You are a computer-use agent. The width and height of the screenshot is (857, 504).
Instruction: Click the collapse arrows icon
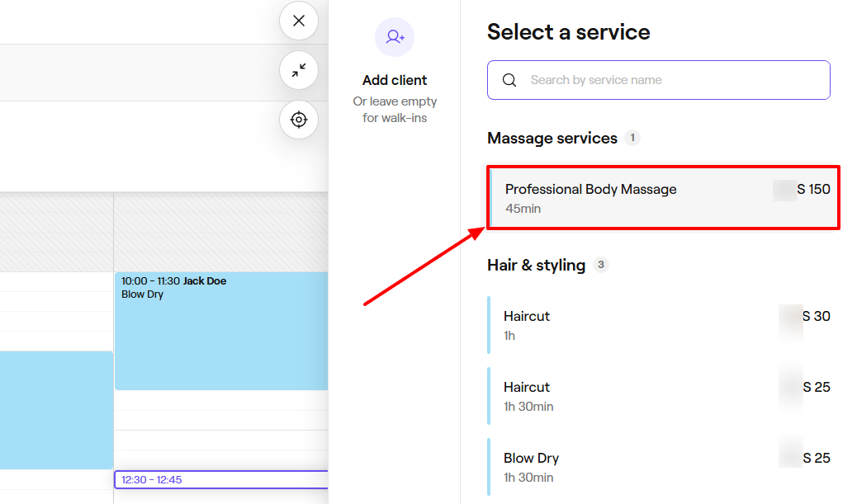[x=299, y=71]
